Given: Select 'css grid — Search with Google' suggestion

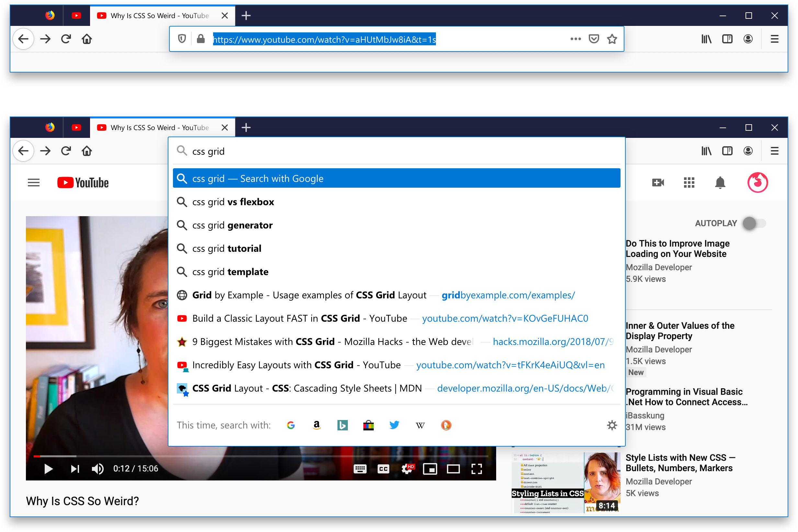Looking at the screenshot, I should click(x=397, y=178).
